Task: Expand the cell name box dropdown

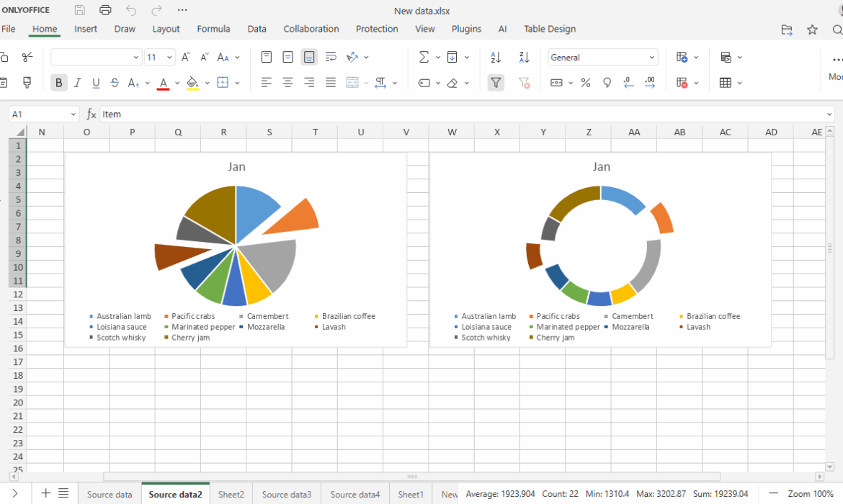Action: click(x=73, y=114)
